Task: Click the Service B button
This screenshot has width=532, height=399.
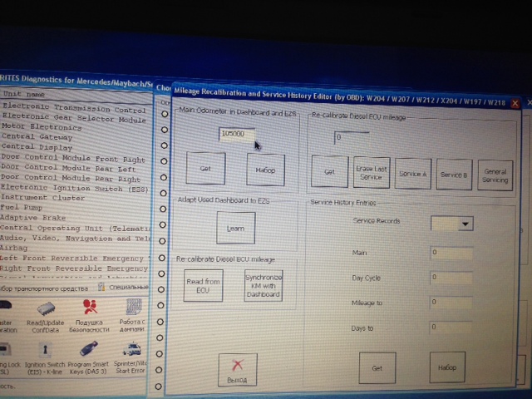Action: tap(454, 175)
